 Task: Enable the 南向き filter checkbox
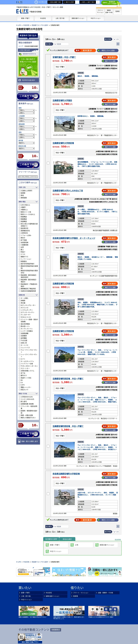(x=20, y=238)
